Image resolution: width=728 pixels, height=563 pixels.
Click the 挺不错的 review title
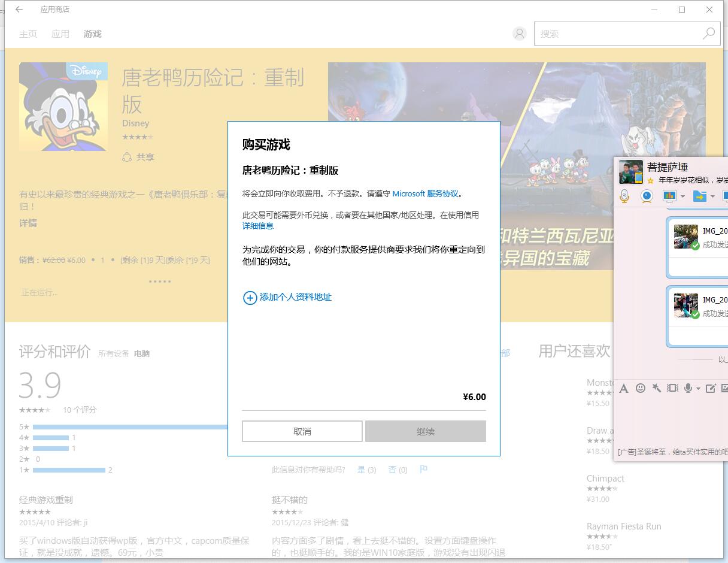point(290,500)
